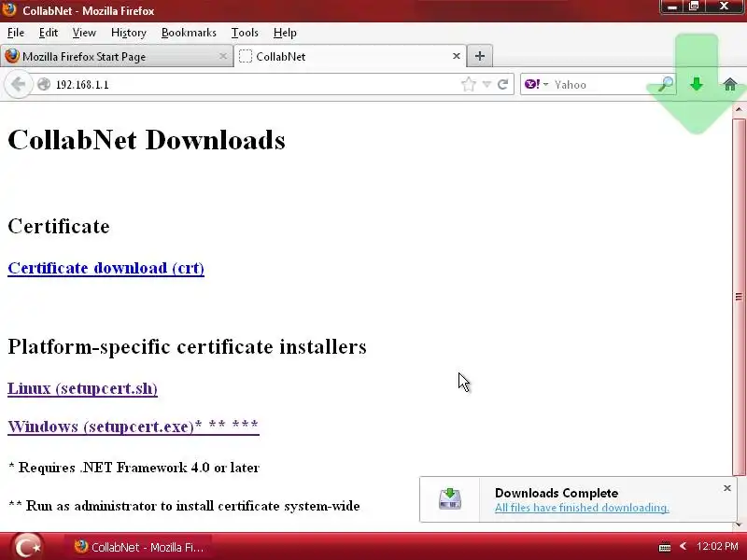Open the Help menu
The image size is (747, 560).
[x=285, y=33]
